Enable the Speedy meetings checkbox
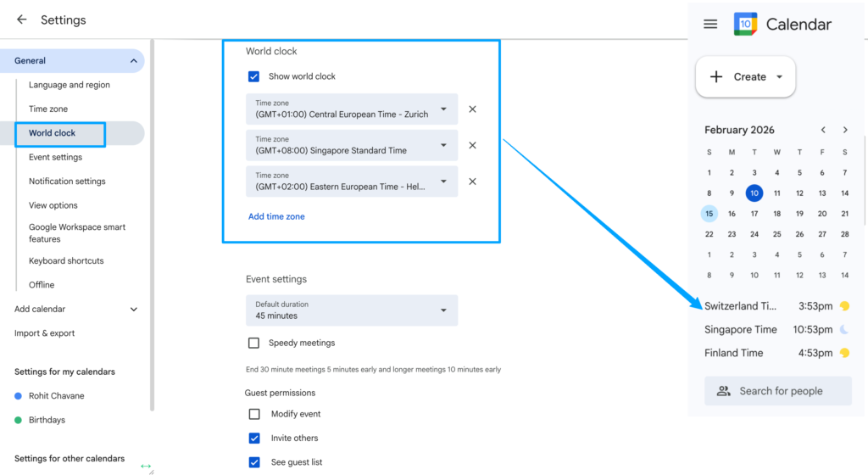 click(253, 343)
